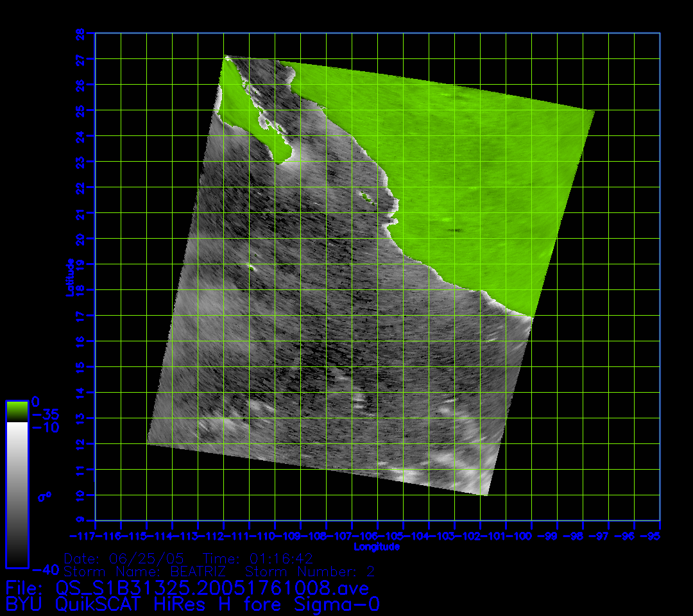Click the Longitude axis title
The height and width of the screenshot is (616, 693).
377,547
